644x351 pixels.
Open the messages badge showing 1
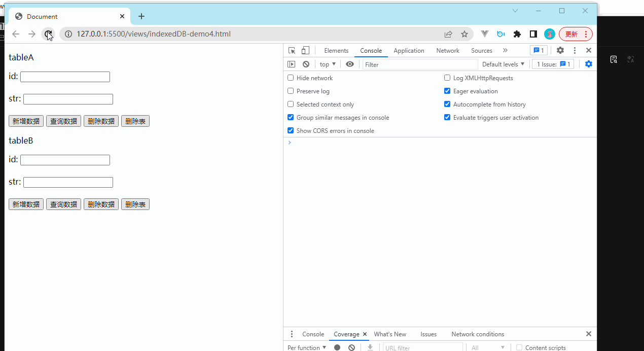pyautogui.click(x=539, y=50)
